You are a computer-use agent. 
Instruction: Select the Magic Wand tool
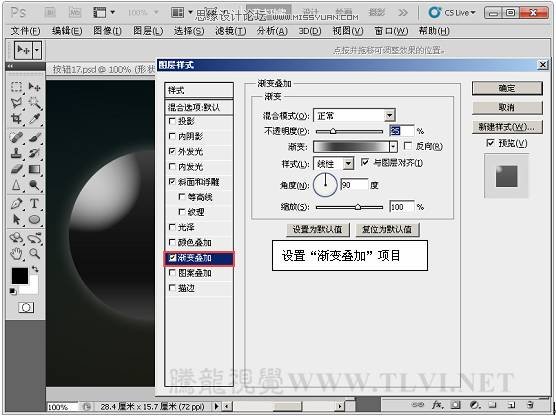(x=34, y=103)
